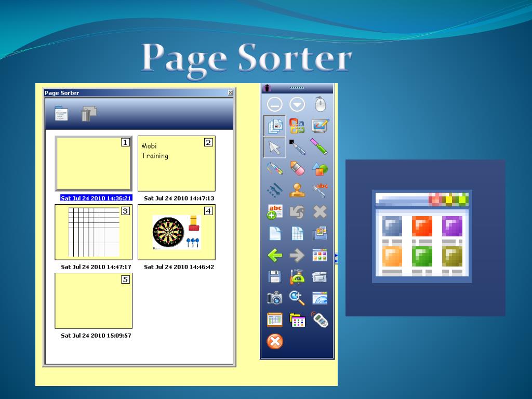
Task: Switch to mouse mode icon
Action: [320, 104]
